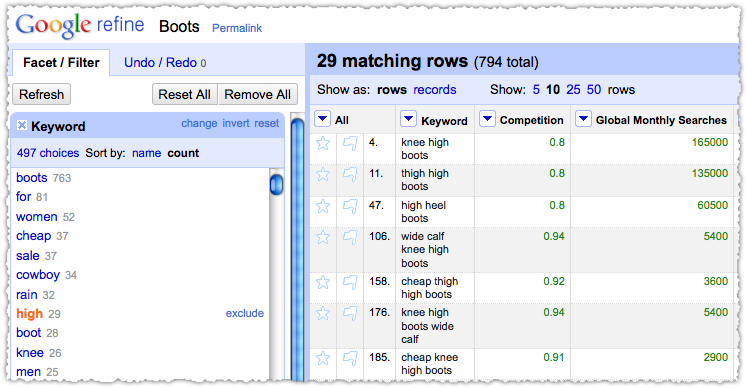Flag row 11 thigh high boots
This screenshot has width=746, height=388.
click(x=350, y=175)
